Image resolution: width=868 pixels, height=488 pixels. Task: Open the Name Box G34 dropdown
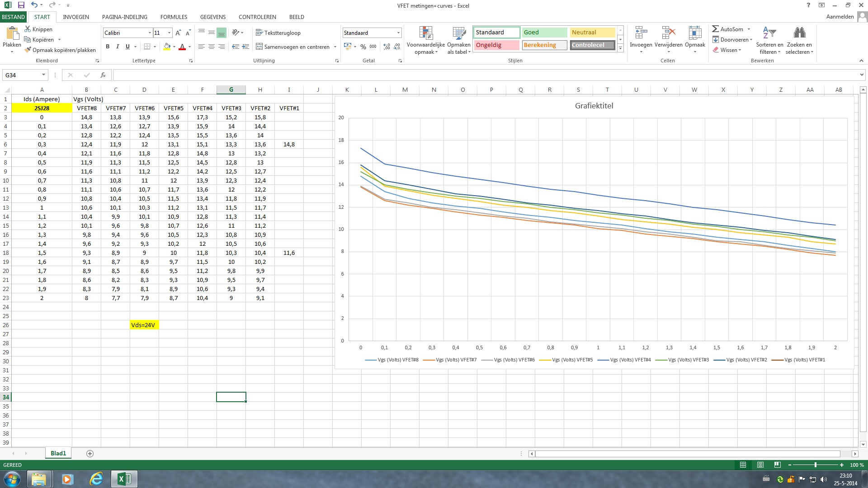(43, 75)
